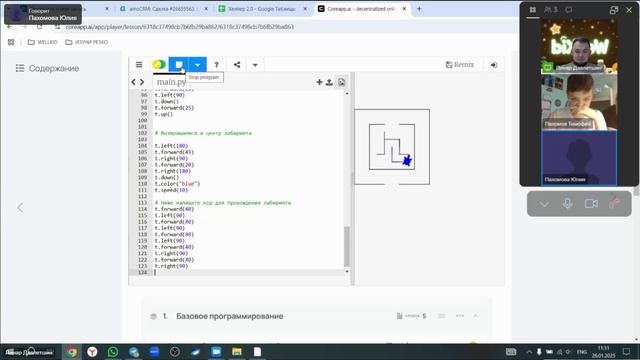The height and width of the screenshot is (360, 640).
Task: Click line 123 t.right(90)
Action: [171, 266]
